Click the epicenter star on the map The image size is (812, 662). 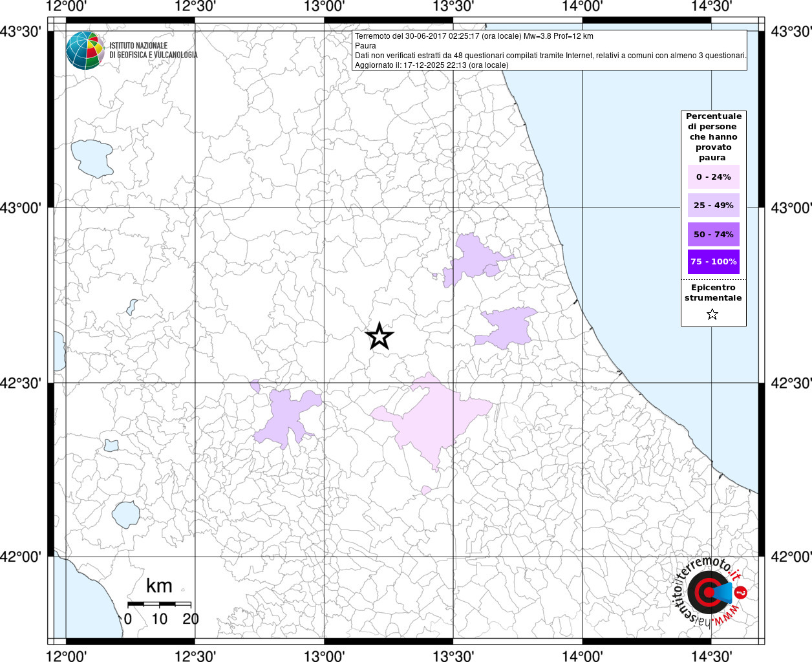click(379, 336)
